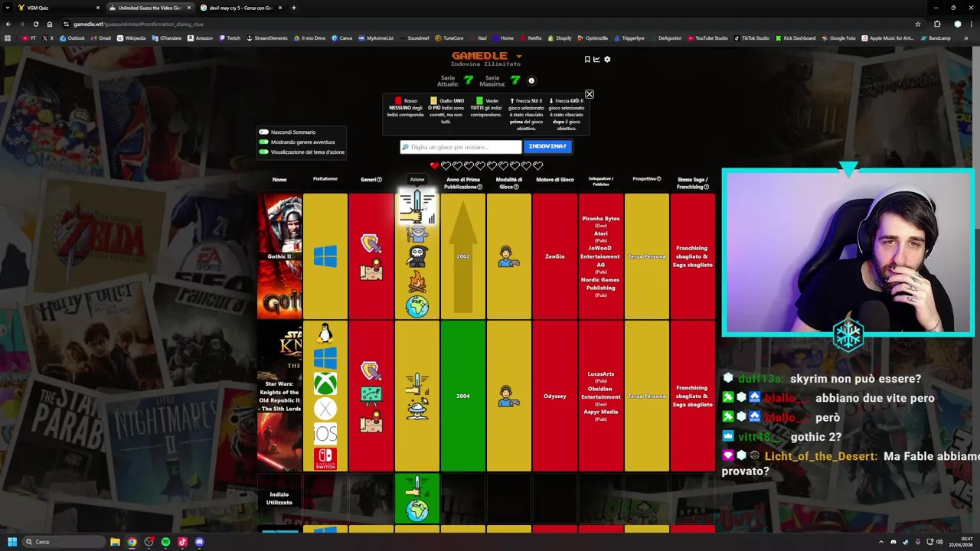The width and height of the screenshot is (980, 551).
Task: Click the Linux penguin icon in Star Wars row
Action: click(325, 333)
